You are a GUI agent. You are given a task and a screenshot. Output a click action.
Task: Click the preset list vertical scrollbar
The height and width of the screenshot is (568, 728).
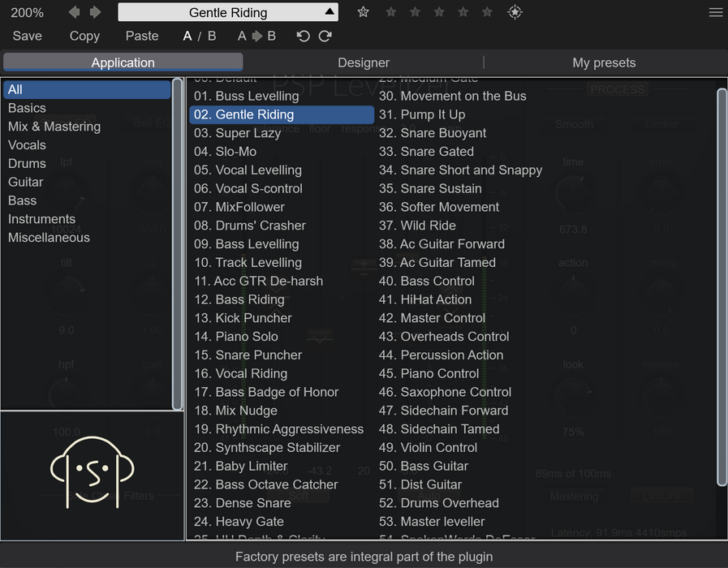(x=721, y=287)
